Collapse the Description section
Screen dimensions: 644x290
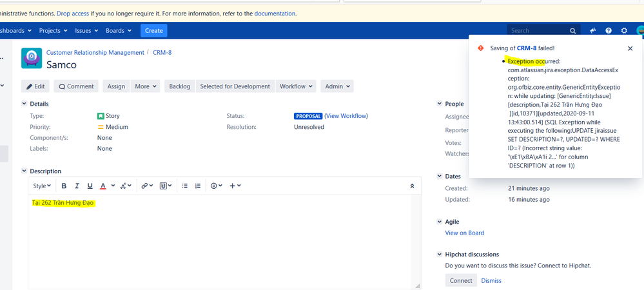[x=24, y=171]
